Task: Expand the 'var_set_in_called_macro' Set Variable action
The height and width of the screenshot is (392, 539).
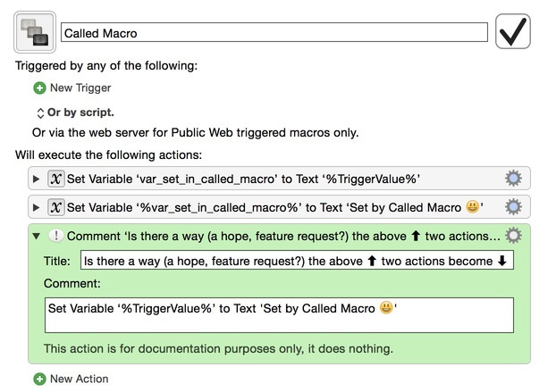Action: click(x=36, y=179)
